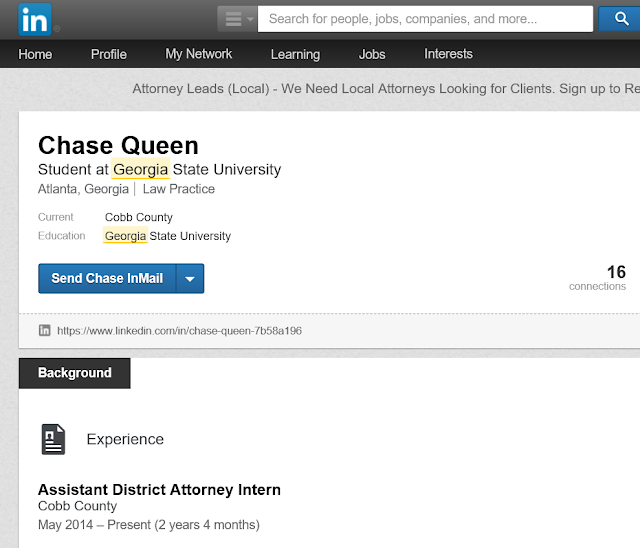The image size is (640, 548).
Task: Click the Send Chase InMail button
Action: point(107,278)
